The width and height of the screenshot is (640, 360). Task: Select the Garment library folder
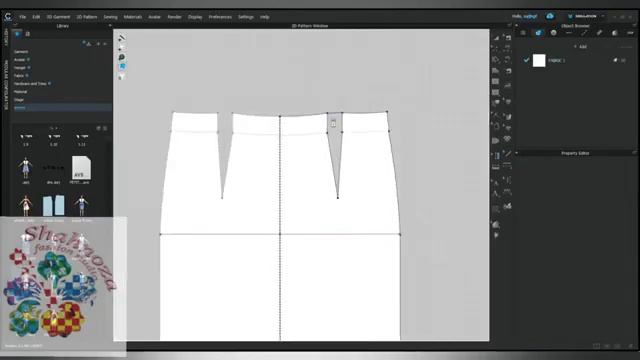pyautogui.click(x=21, y=52)
